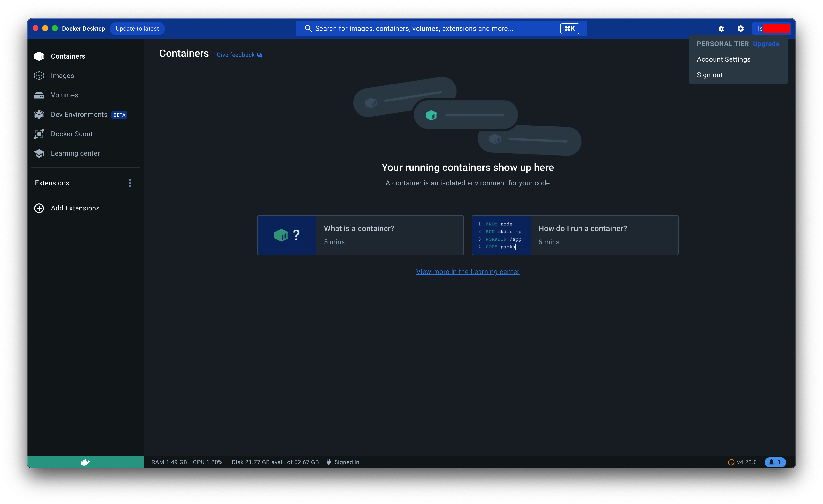Open 'What is a container?' tutorial card
The image size is (823, 504).
pyautogui.click(x=360, y=235)
